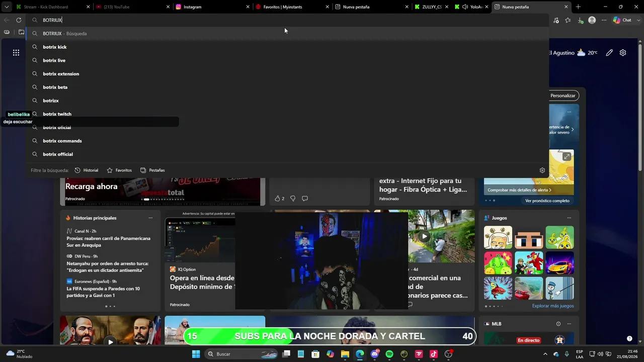Play the park video thumbnail

pos(425,236)
